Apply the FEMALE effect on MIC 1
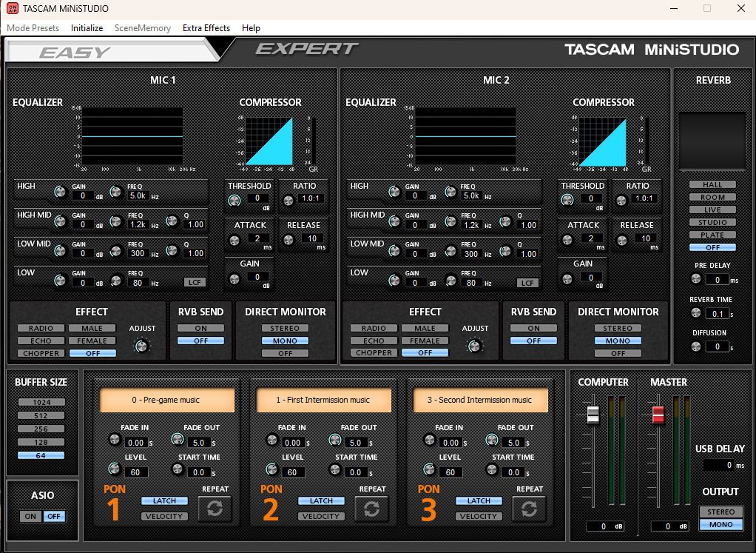This screenshot has width=756, height=553. (x=92, y=341)
